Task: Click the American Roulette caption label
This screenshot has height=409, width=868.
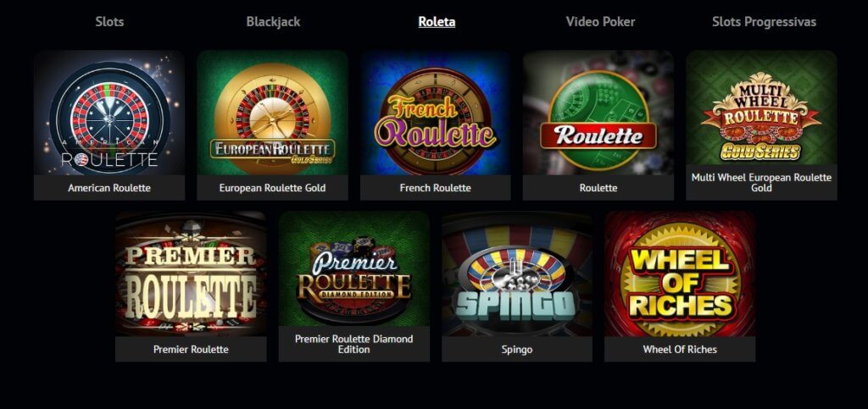Action: coord(109,188)
